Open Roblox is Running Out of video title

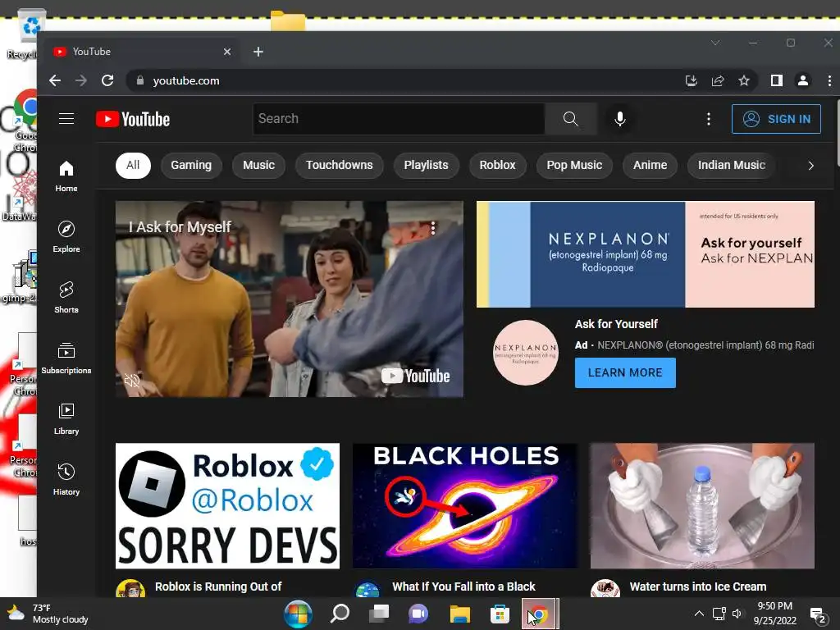218,587
